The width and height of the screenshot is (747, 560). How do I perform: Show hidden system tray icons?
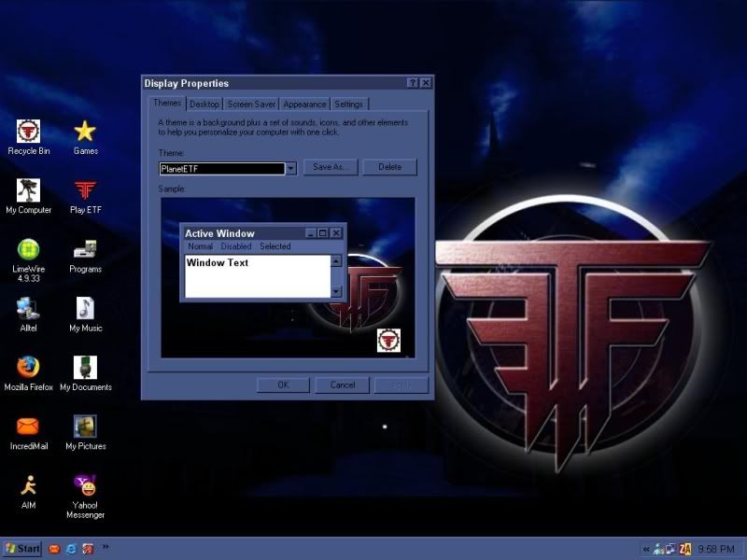click(645, 549)
